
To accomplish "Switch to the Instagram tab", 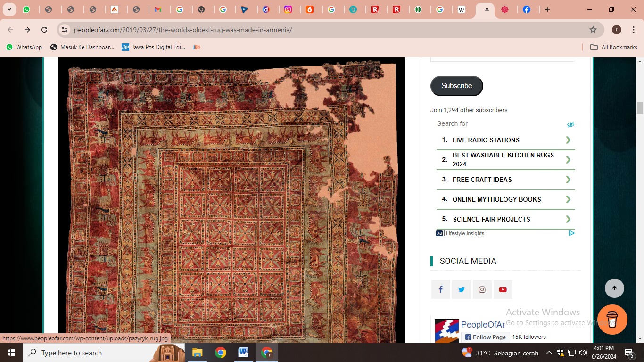I will [288, 9].
